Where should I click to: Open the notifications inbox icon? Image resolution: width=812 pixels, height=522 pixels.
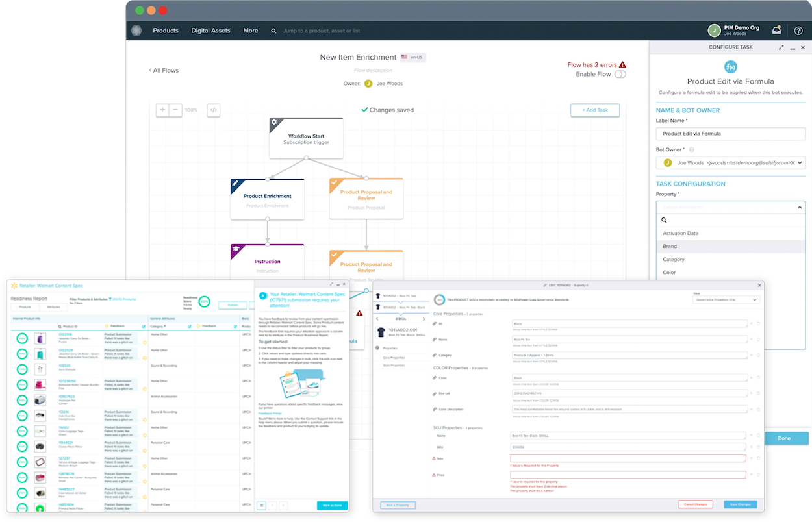click(776, 30)
